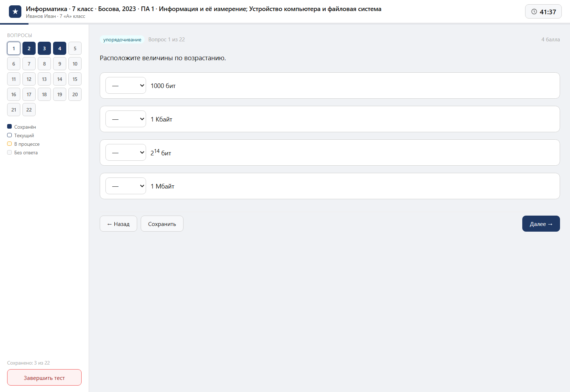The height and width of the screenshot is (392, 570).
Task: Jump to question 11
Action: point(14,79)
